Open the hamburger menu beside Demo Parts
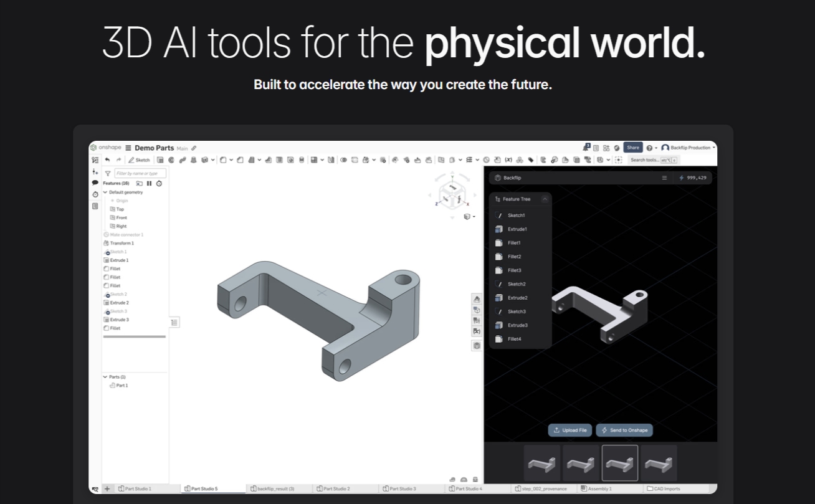 click(128, 148)
